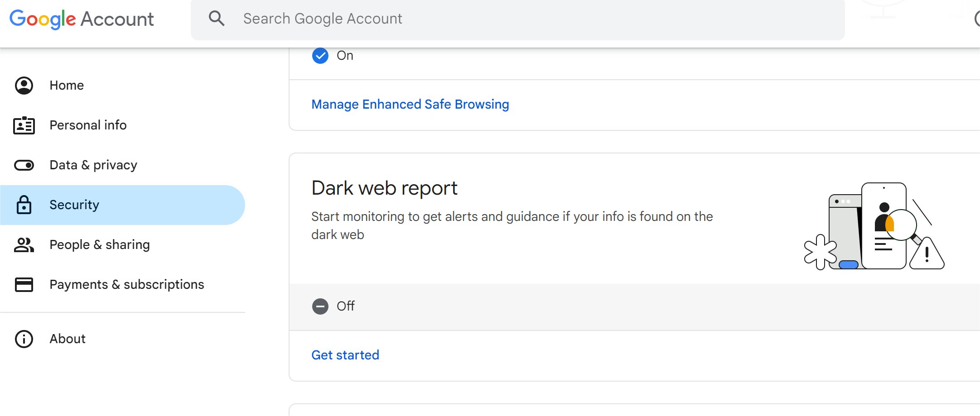Click the Dark web report illustration

(x=874, y=226)
